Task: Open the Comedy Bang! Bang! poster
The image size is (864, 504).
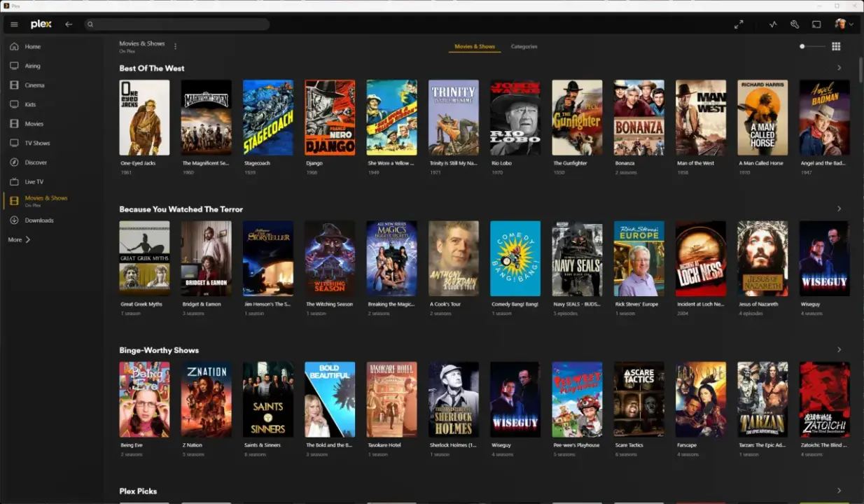Action: coord(515,258)
